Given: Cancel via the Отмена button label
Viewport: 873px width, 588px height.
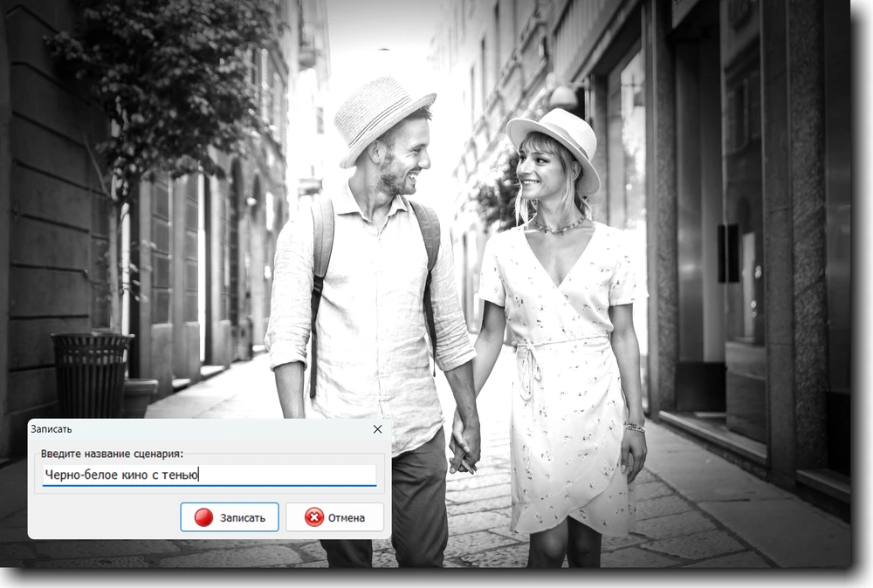Looking at the screenshot, I should tap(346, 517).
